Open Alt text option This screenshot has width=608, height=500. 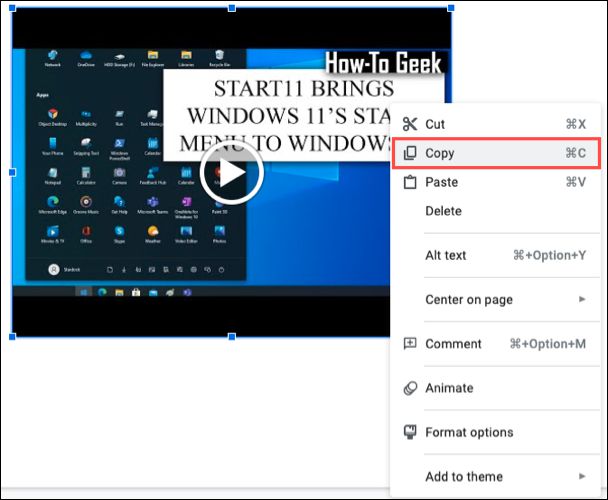pyautogui.click(x=496, y=255)
